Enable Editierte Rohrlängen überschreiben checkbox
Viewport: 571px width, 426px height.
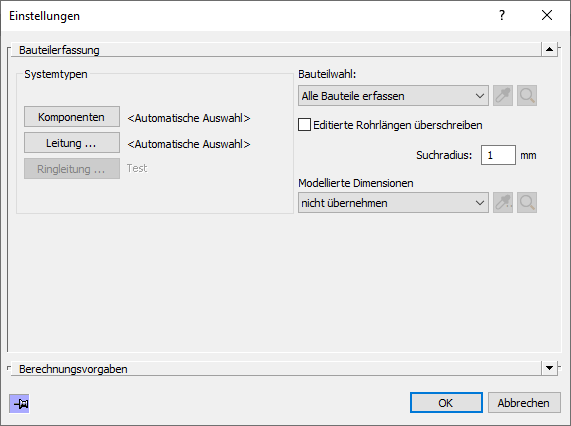[x=304, y=125]
